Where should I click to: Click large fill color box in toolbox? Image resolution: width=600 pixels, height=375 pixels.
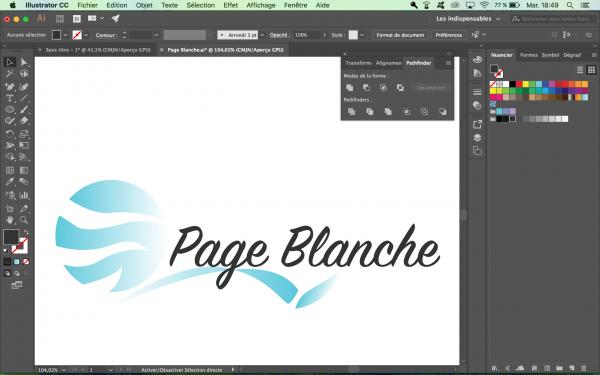click(x=11, y=237)
